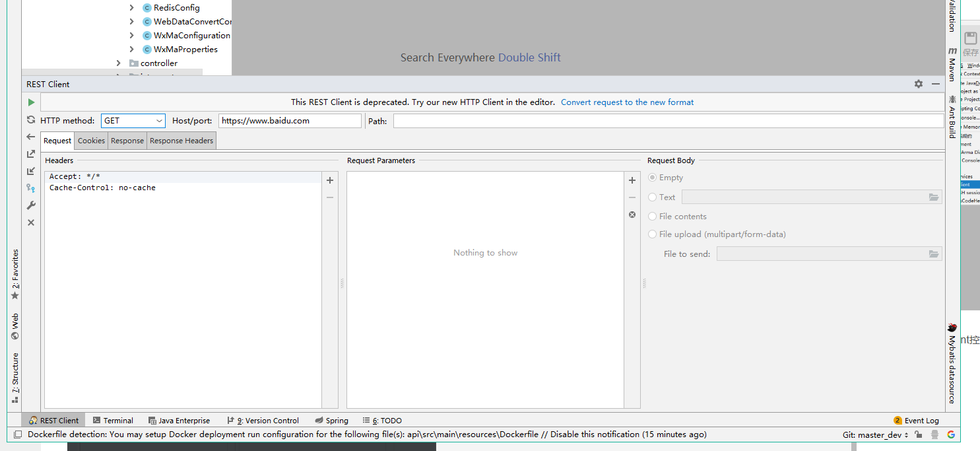Expand the WxMaConfiguration tree node
The image size is (980, 451).
(x=131, y=36)
